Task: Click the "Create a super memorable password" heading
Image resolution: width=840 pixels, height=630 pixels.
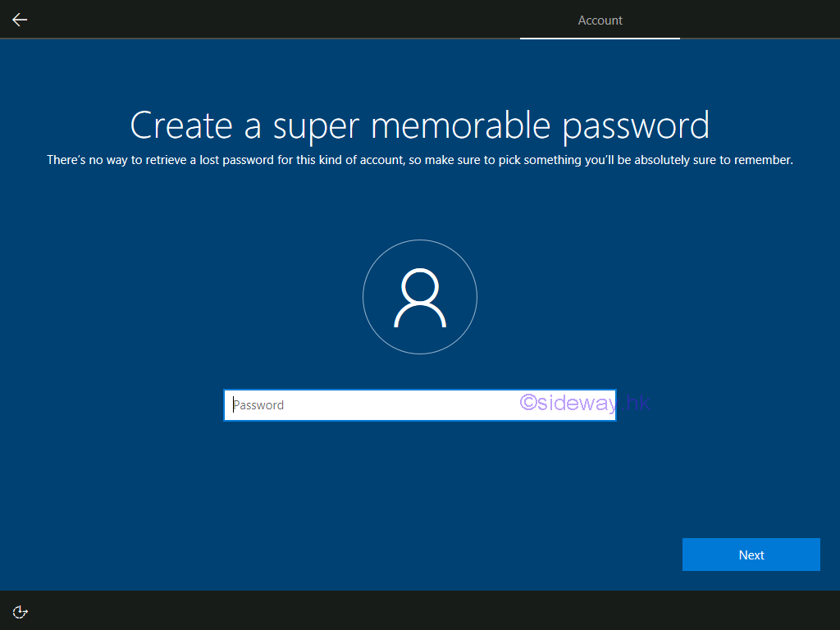Action: pyautogui.click(x=419, y=126)
